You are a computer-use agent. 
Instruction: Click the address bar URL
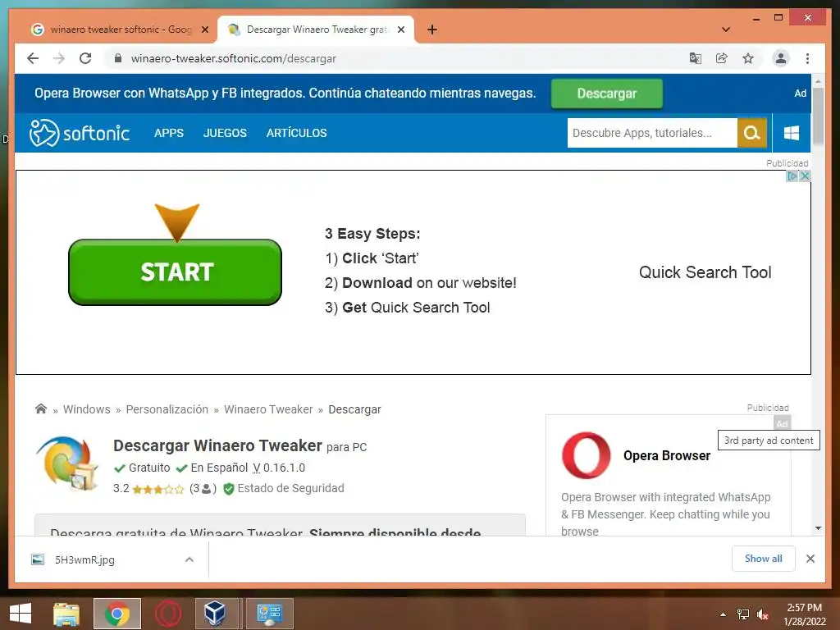(x=234, y=58)
